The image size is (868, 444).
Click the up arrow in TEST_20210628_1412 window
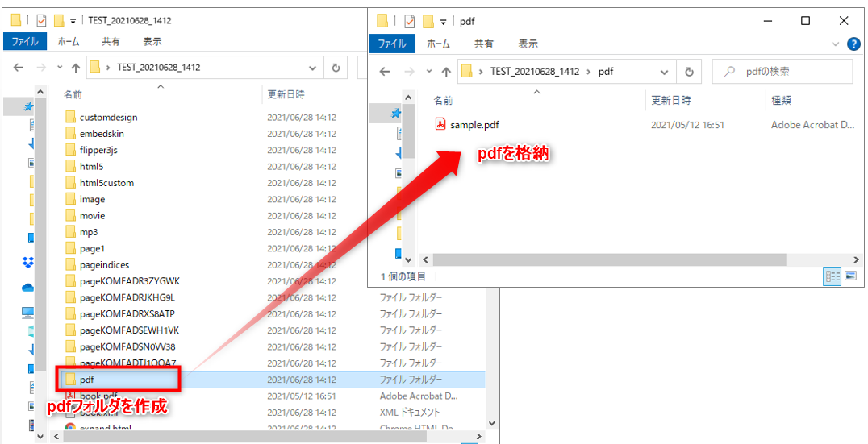(x=76, y=68)
